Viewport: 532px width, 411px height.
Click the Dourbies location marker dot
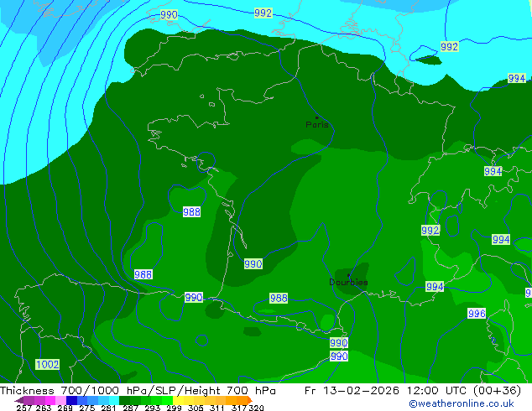[348, 275]
